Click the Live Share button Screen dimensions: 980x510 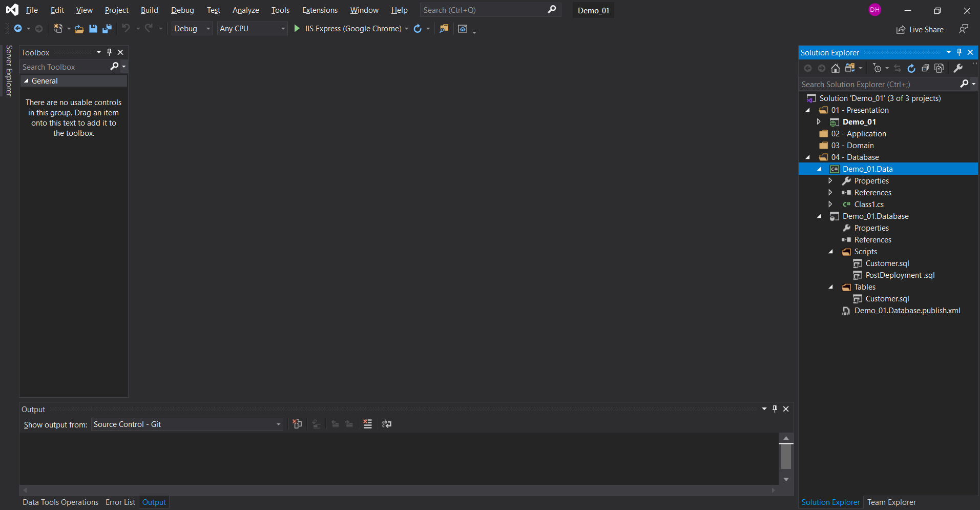click(x=920, y=30)
